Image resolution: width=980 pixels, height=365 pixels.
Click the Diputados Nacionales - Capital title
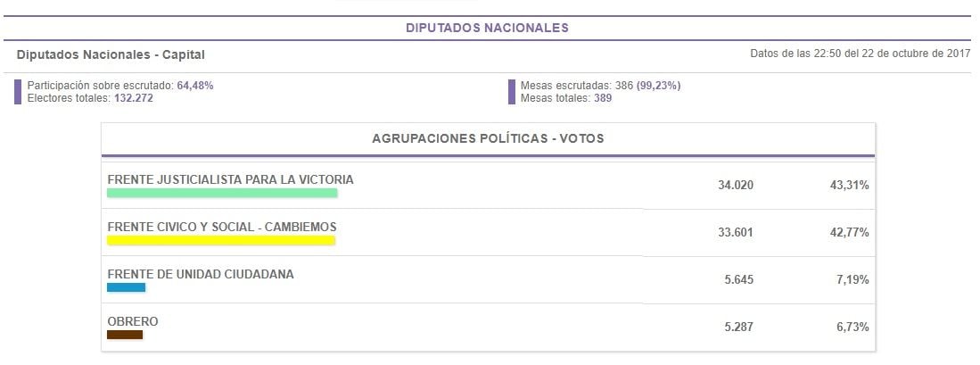(111, 54)
